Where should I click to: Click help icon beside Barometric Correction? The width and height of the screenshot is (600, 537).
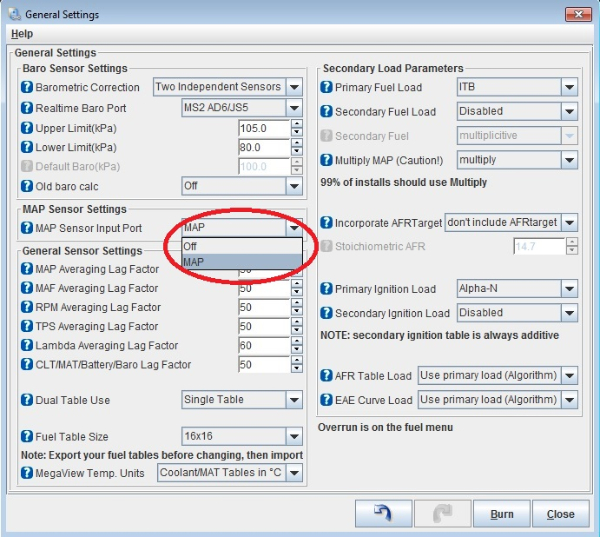pyautogui.click(x=28, y=88)
